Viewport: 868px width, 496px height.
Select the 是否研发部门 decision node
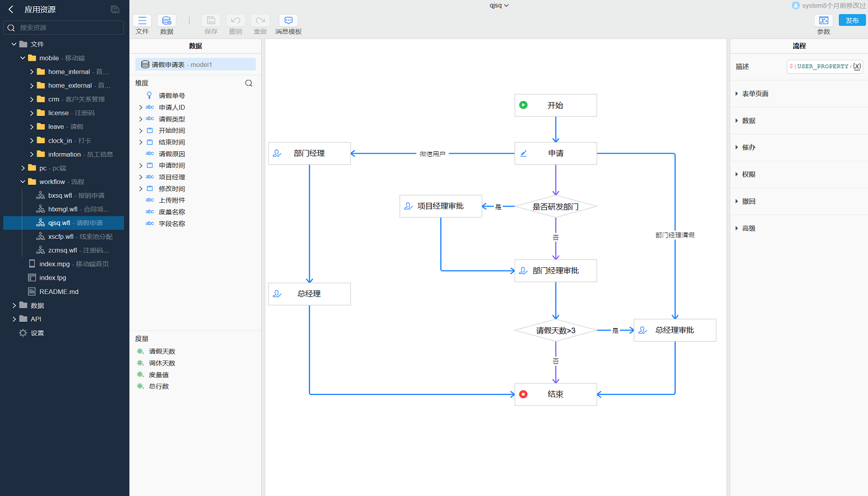click(x=556, y=206)
